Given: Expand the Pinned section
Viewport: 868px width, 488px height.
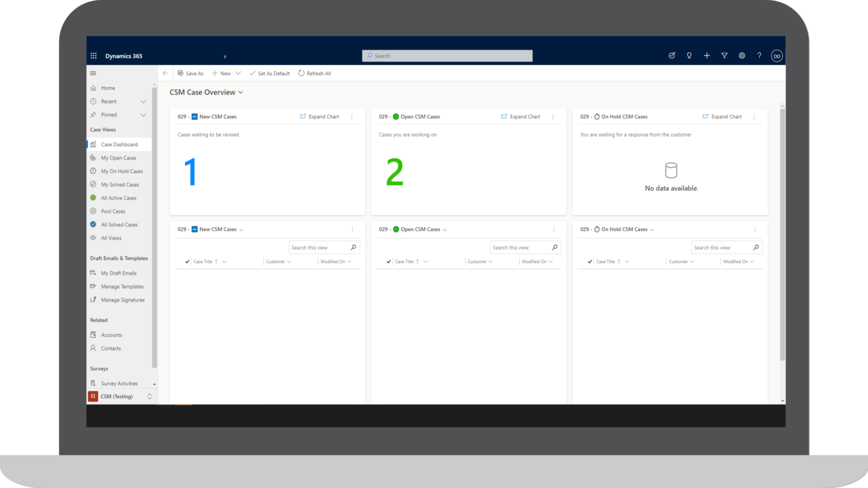Looking at the screenshot, I should pos(143,115).
